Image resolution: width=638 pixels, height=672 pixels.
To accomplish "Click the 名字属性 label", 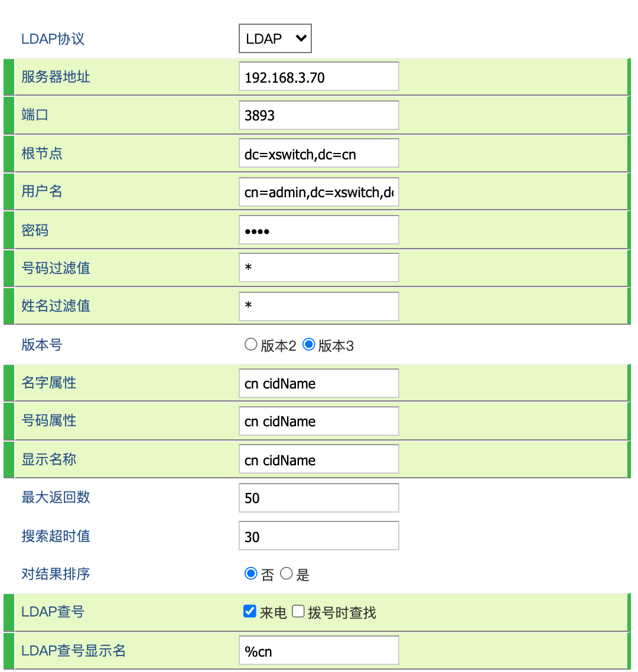I will click(49, 382).
